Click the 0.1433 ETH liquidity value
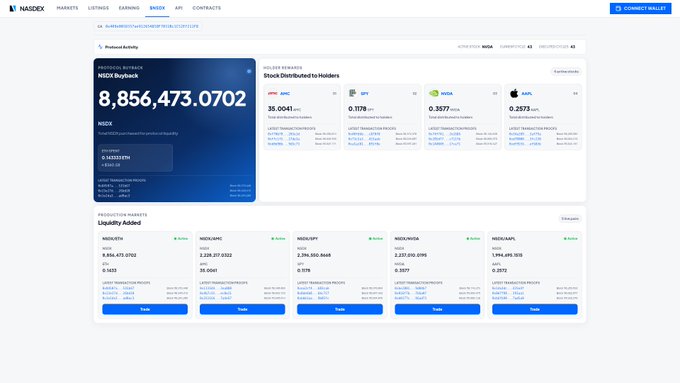 (109, 270)
